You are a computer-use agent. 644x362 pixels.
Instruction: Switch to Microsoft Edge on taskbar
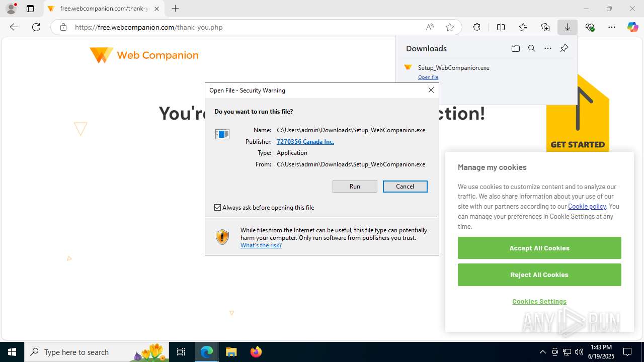click(207, 352)
